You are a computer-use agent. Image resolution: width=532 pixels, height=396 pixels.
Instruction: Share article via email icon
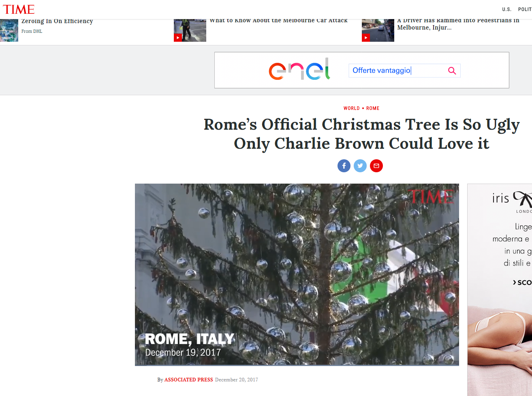click(376, 166)
